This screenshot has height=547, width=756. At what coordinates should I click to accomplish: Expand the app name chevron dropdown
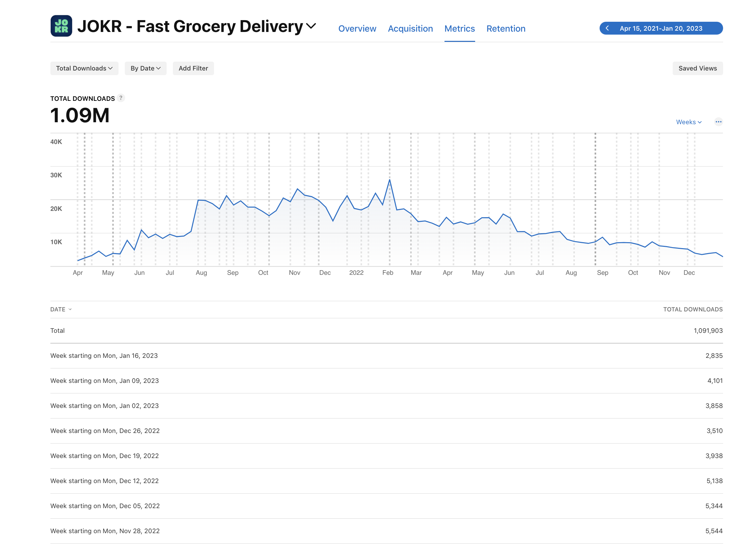pos(311,26)
